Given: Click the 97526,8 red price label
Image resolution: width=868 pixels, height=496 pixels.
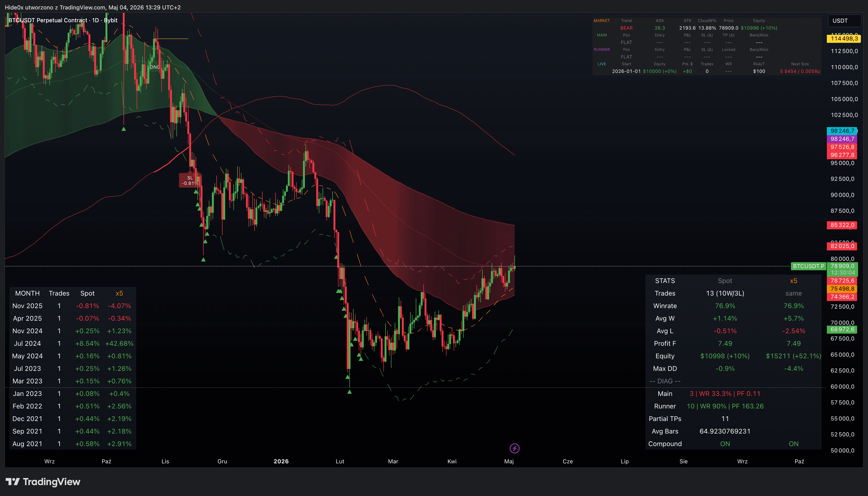Looking at the screenshot, I should (x=842, y=147).
